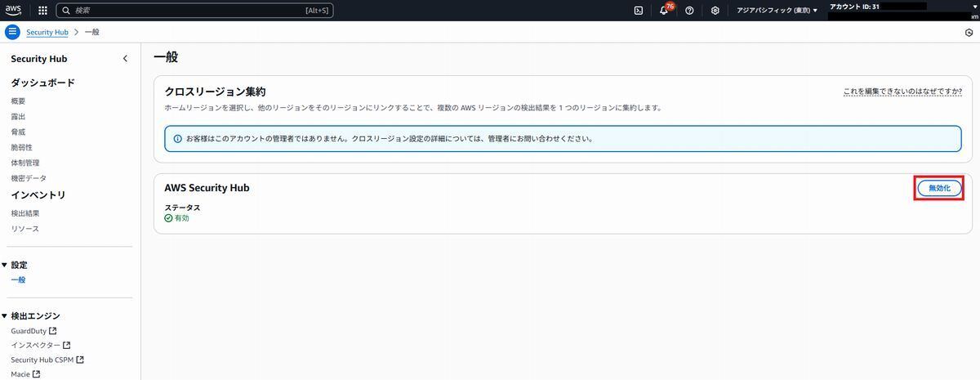Click the ダッシュボード heading
This screenshot has width=980, height=380.
[42, 83]
